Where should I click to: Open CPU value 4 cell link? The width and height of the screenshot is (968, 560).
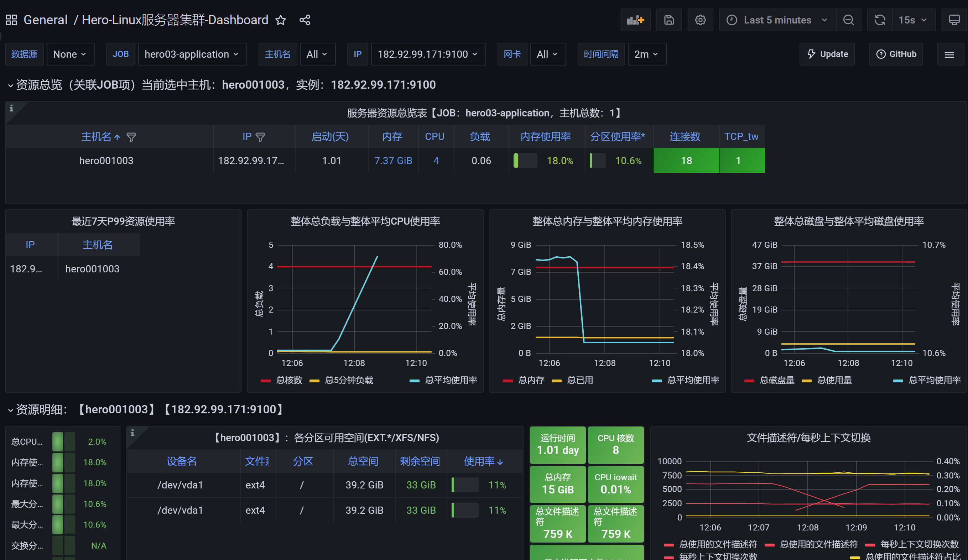click(x=436, y=161)
